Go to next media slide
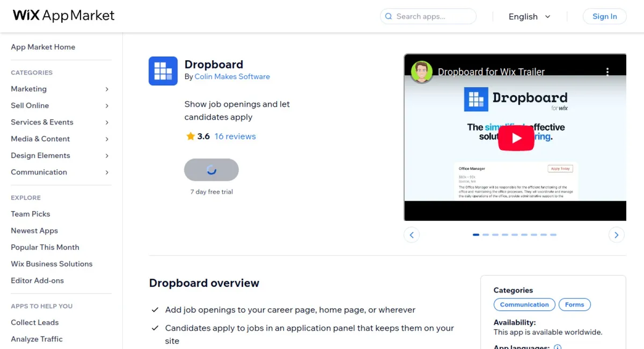This screenshot has width=644, height=349. pos(617,235)
